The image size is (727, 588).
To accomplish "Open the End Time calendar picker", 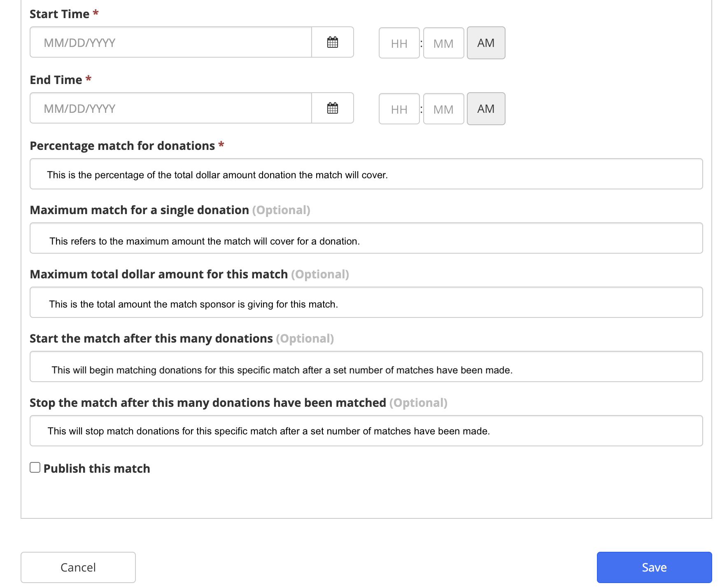I will click(x=333, y=108).
